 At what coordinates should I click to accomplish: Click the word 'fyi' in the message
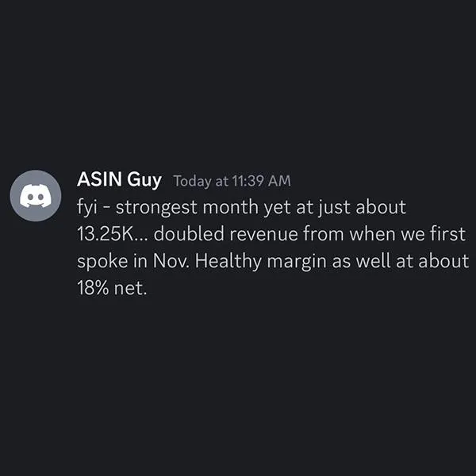pos(87,208)
